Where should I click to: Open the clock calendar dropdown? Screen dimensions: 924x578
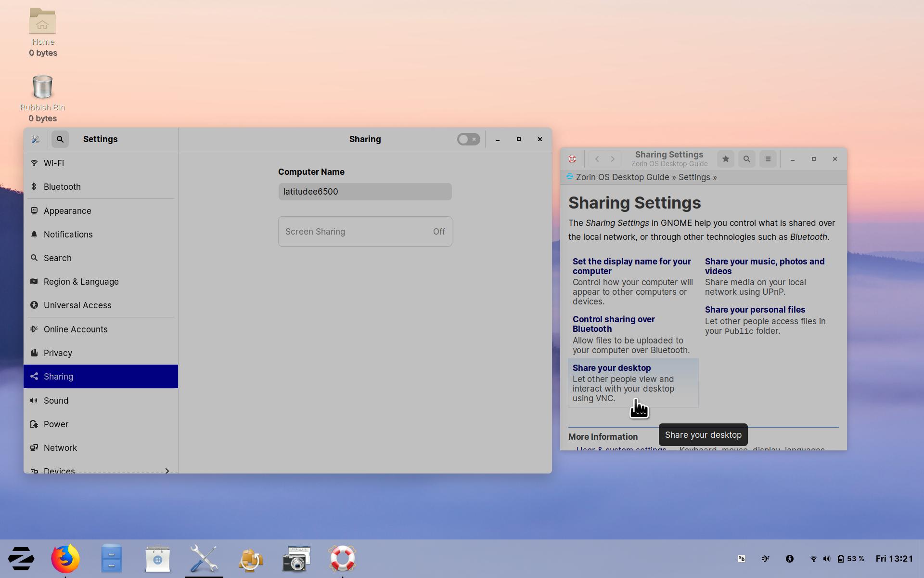pyautogui.click(x=894, y=559)
